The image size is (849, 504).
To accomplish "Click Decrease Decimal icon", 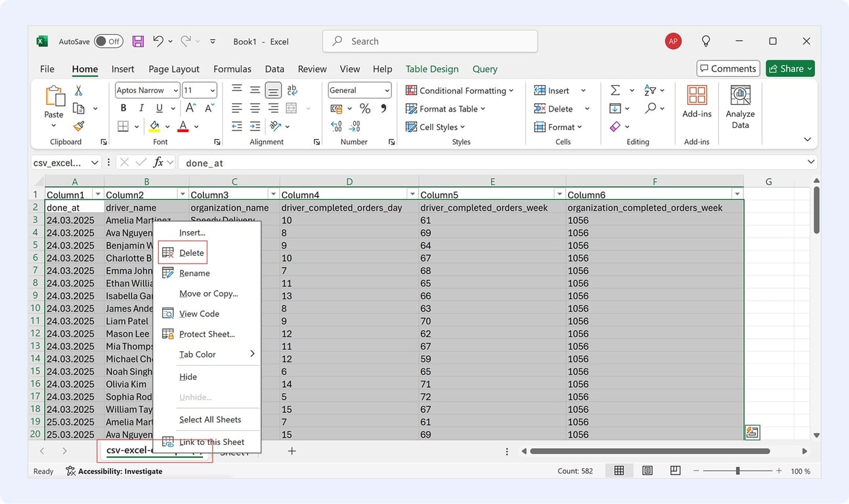I will pos(355,126).
